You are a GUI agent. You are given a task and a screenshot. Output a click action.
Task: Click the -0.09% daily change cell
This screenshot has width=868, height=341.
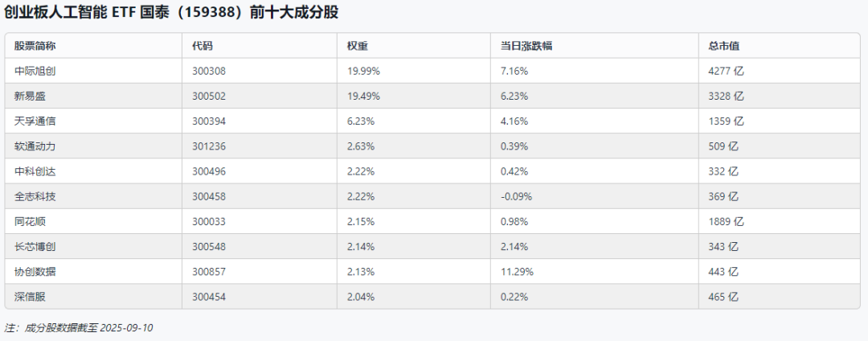(x=516, y=196)
